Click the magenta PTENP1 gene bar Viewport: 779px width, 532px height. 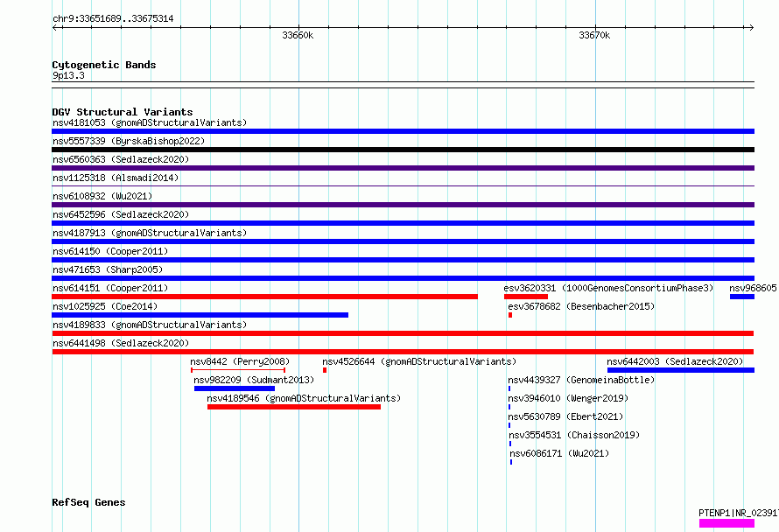click(726, 523)
